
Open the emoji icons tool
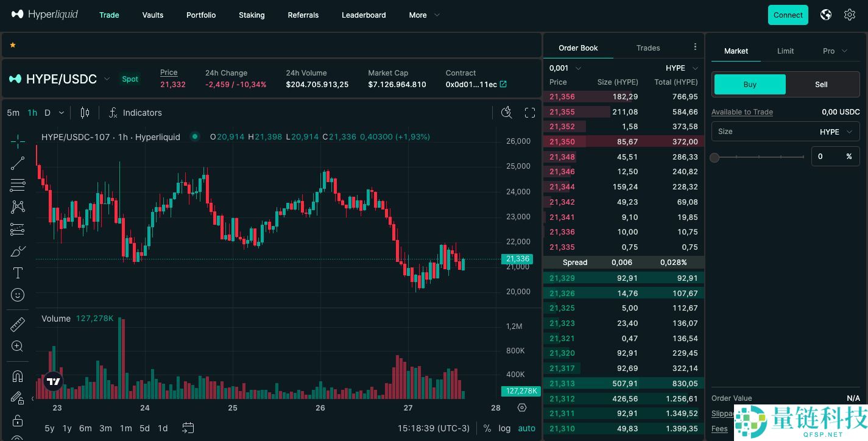coord(18,295)
